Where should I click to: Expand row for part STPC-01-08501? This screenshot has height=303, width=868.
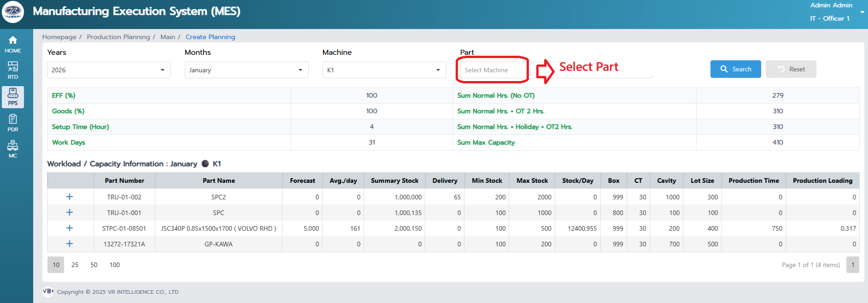70,228
